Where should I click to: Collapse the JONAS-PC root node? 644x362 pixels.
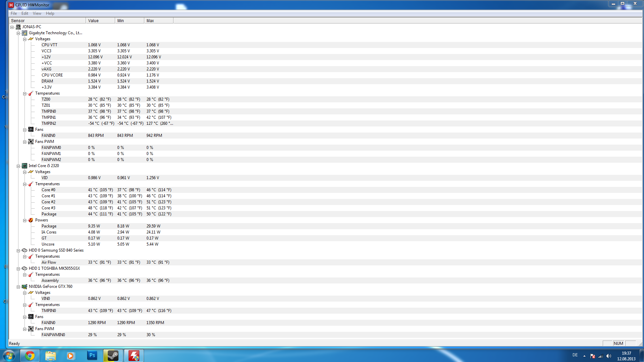pyautogui.click(x=12, y=27)
